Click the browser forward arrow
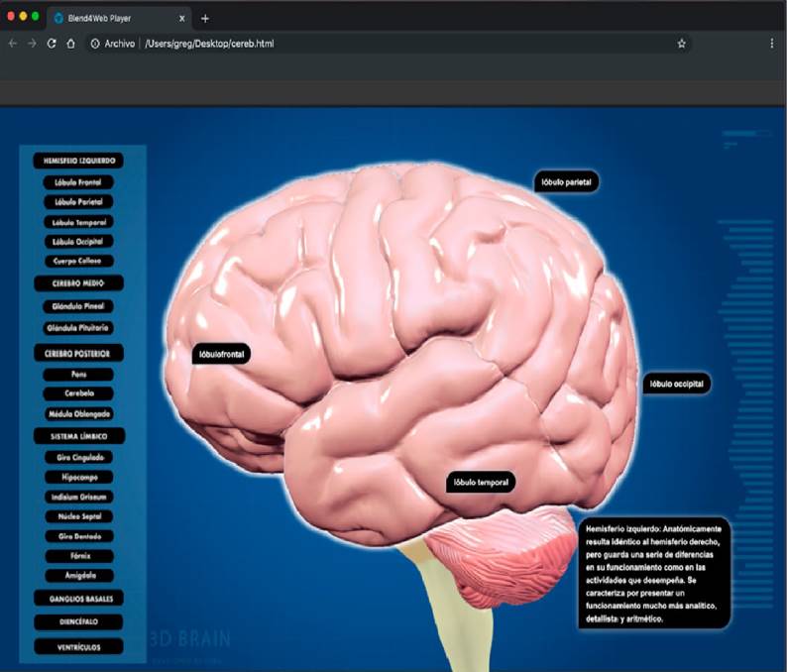The image size is (787, 672). click(x=32, y=44)
